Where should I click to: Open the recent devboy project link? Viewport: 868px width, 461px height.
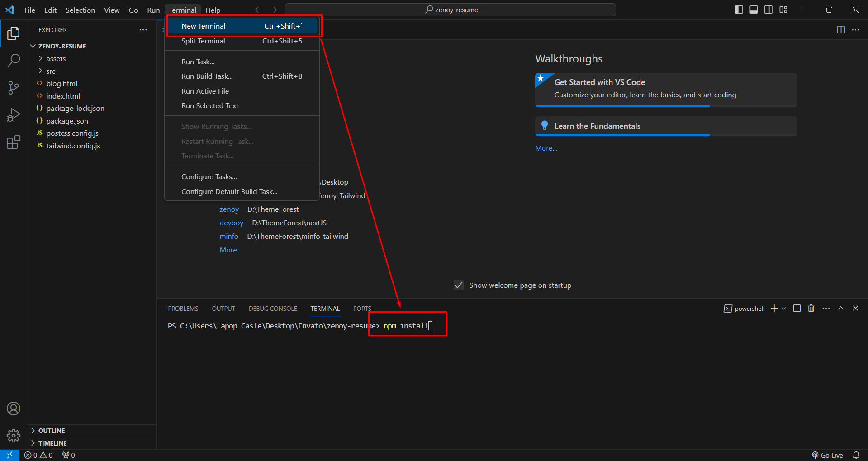point(231,223)
